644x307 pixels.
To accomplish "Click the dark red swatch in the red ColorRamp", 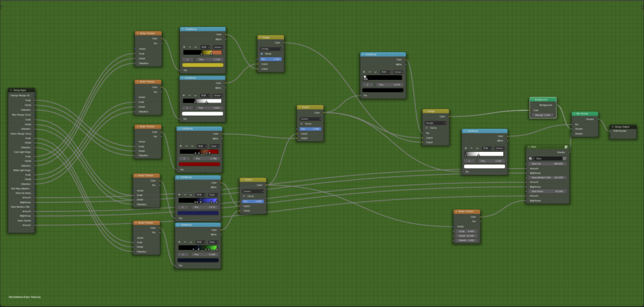I will click(199, 164).
